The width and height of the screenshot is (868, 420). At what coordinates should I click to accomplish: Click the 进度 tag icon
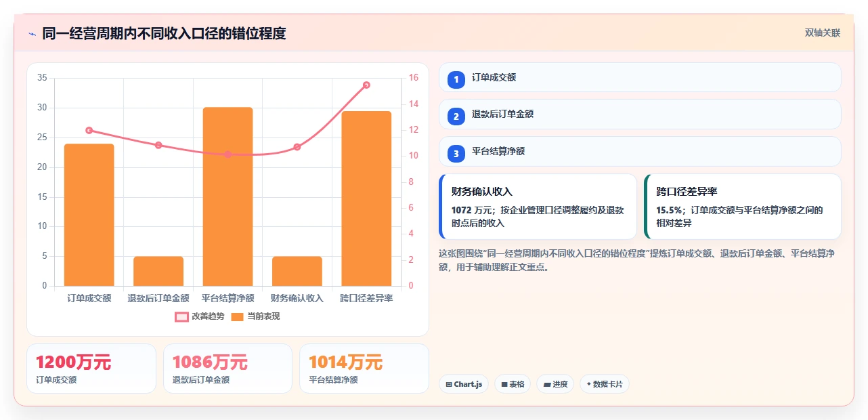pyautogui.click(x=547, y=384)
